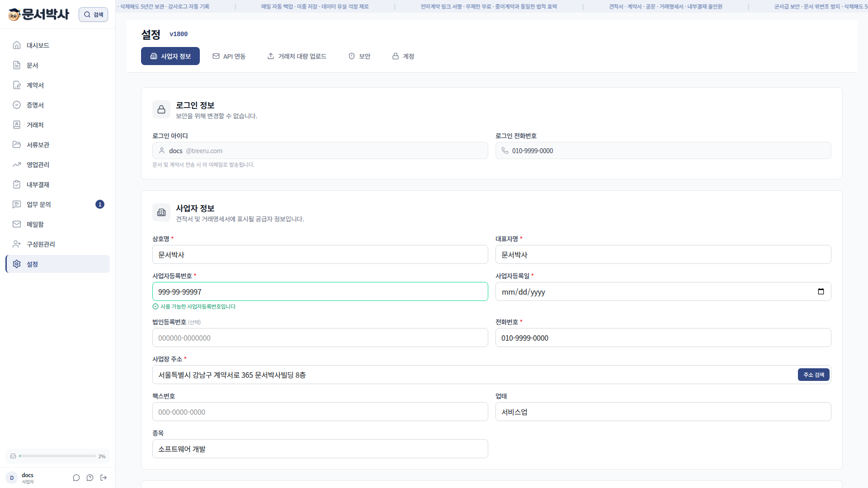
Task: Open the 거래처 대량 업로드 tab
Action: click(297, 56)
